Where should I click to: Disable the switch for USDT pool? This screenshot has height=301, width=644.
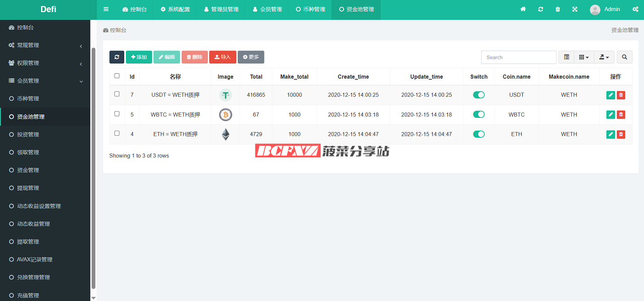tap(479, 95)
